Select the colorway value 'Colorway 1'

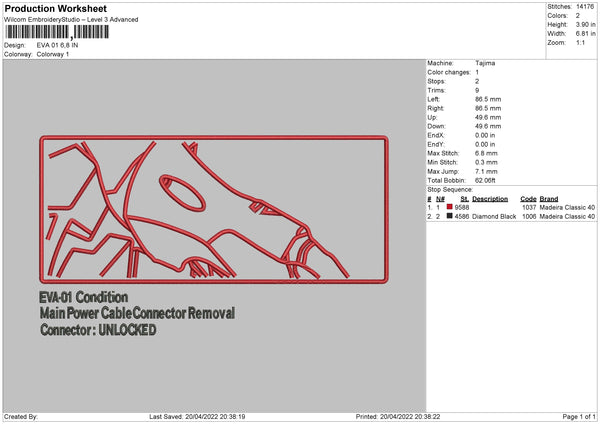click(53, 54)
